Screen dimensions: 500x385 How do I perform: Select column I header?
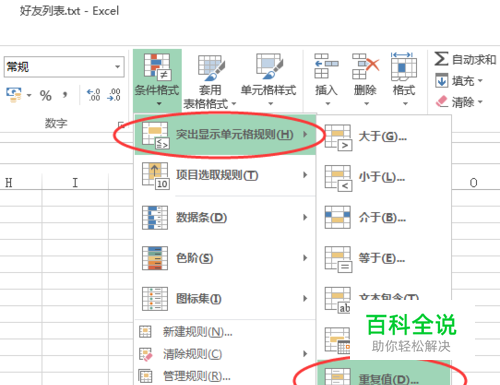[x=75, y=183]
